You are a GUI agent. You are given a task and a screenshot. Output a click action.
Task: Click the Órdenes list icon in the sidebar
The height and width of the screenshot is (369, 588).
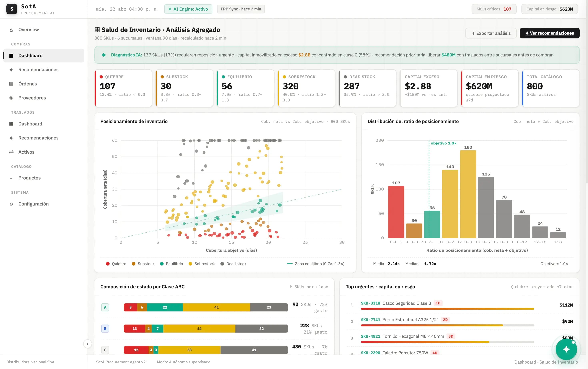coord(11,84)
